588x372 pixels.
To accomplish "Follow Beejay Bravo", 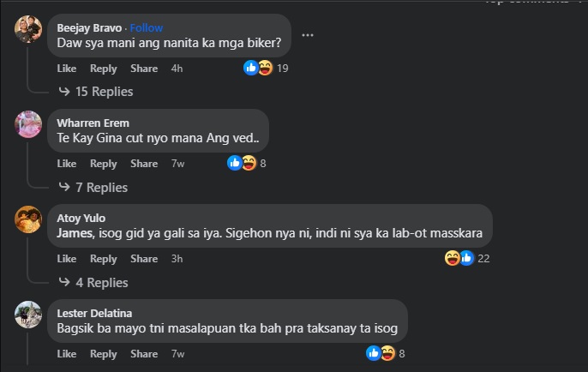I will pos(147,28).
